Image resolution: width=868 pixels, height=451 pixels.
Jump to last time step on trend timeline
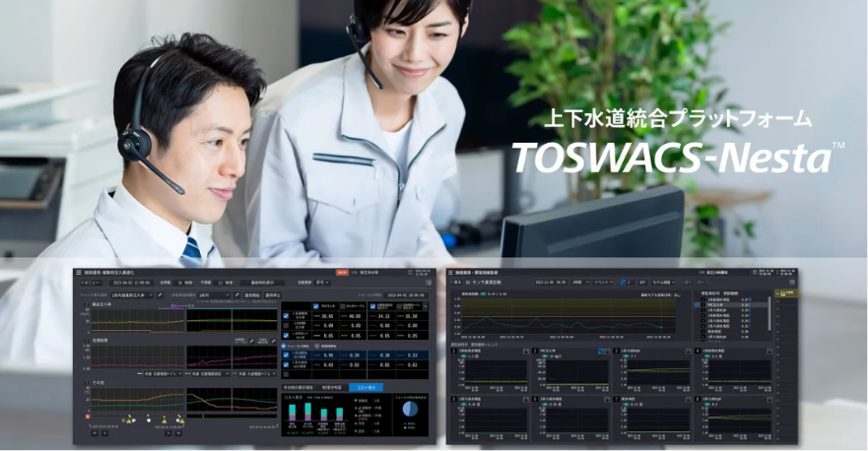pyautogui.click(x=178, y=433)
